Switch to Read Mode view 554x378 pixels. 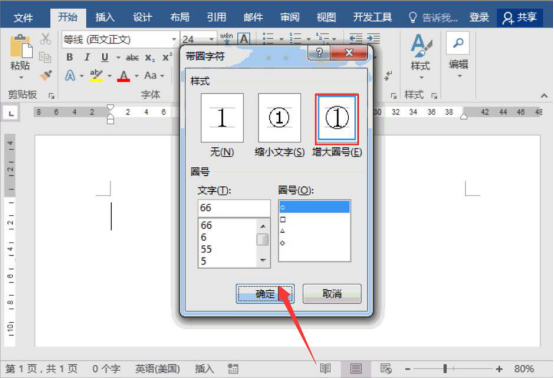point(325,368)
